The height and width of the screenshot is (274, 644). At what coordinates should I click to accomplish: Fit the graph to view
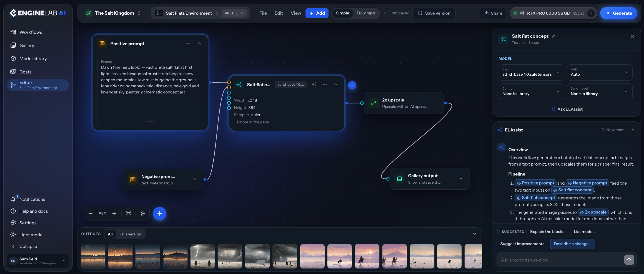tap(128, 214)
